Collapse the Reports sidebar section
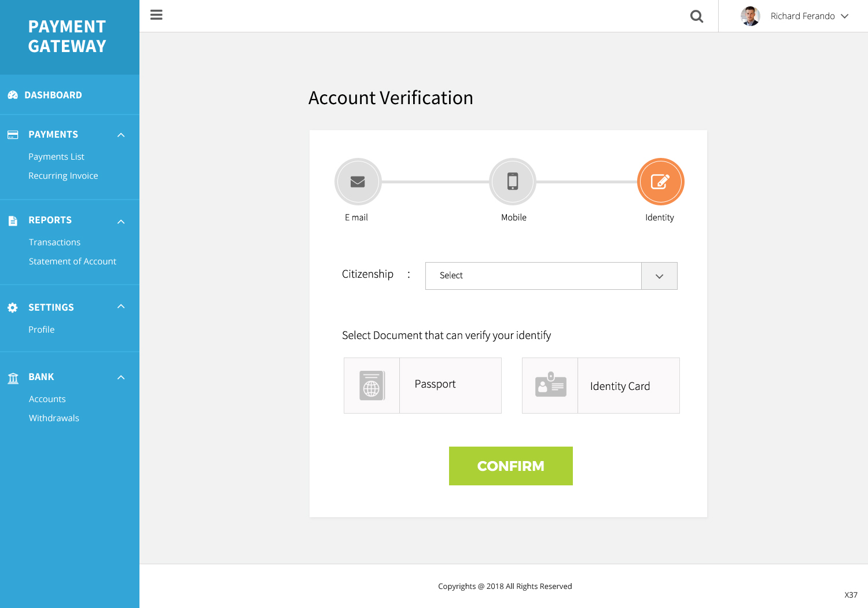868x608 pixels. click(x=121, y=221)
